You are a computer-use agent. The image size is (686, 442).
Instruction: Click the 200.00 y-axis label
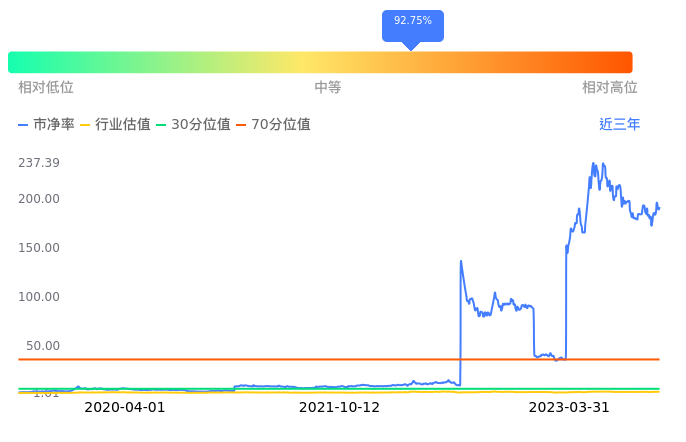coord(39,199)
